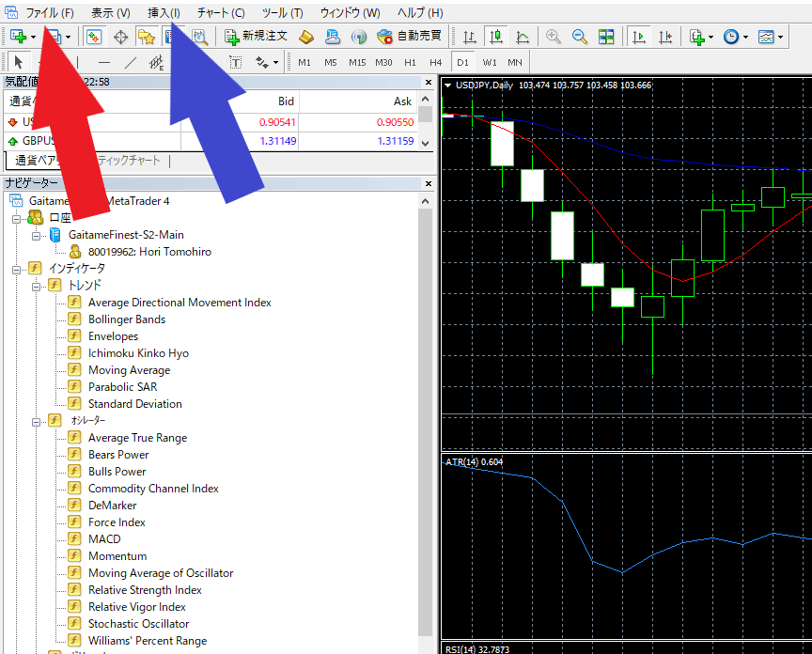Image resolution: width=812 pixels, height=654 pixels.
Task: Switch timeframe to M1
Action: 304,63
